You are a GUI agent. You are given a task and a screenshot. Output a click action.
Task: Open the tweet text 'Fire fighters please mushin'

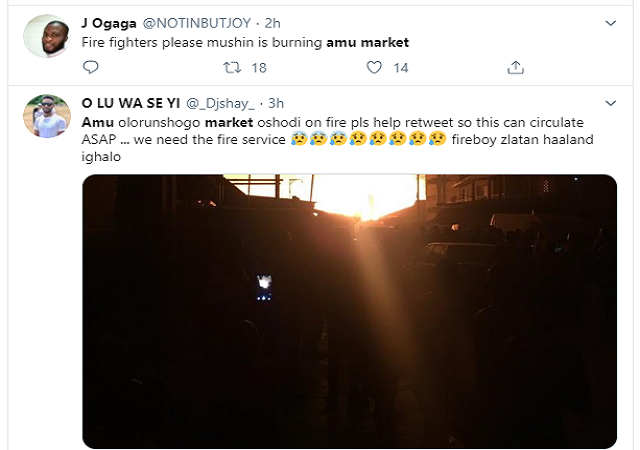click(200, 42)
